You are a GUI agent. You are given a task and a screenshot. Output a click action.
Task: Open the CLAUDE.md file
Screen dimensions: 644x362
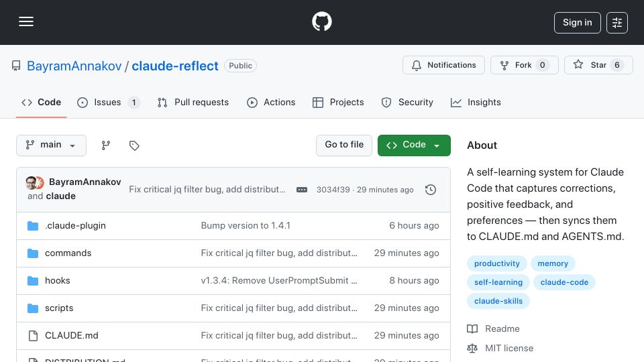(x=72, y=336)
